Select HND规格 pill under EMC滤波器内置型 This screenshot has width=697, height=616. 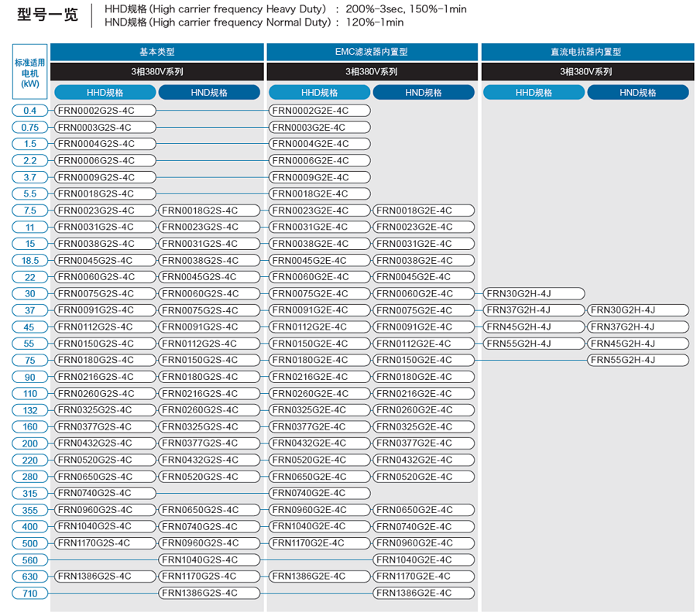[x=423, y=92]
